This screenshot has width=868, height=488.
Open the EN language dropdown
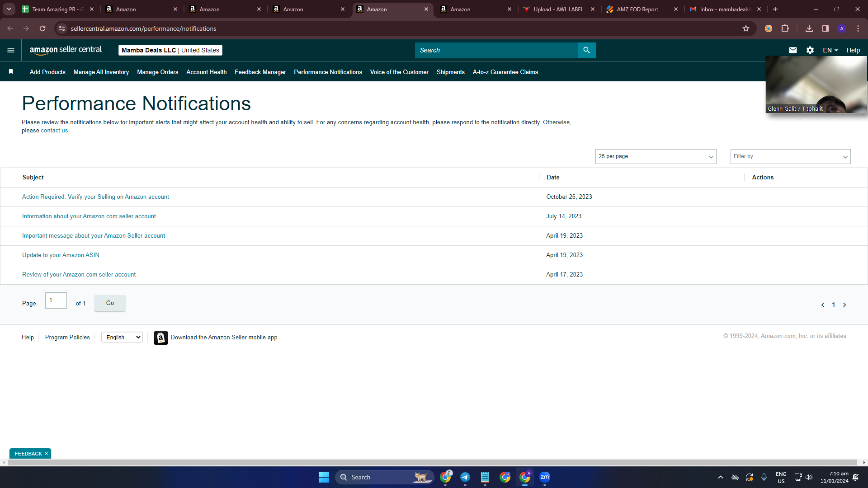[830, 50]
